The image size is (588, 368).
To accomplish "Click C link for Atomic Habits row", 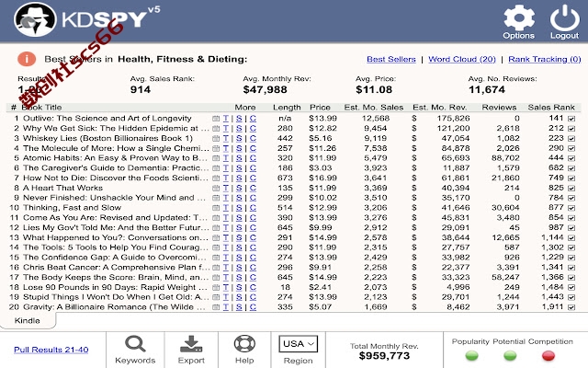I will point(253,158).
